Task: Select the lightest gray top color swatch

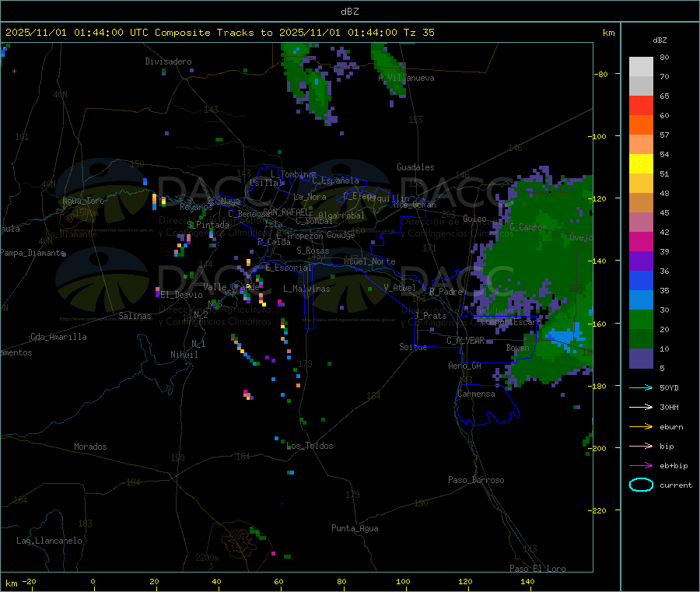Action: click(x=641, y=67)
